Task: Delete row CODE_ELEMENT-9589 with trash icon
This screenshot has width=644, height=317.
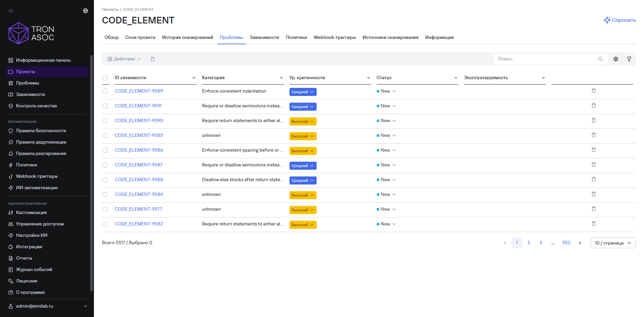Action: (x=594, y=91)
